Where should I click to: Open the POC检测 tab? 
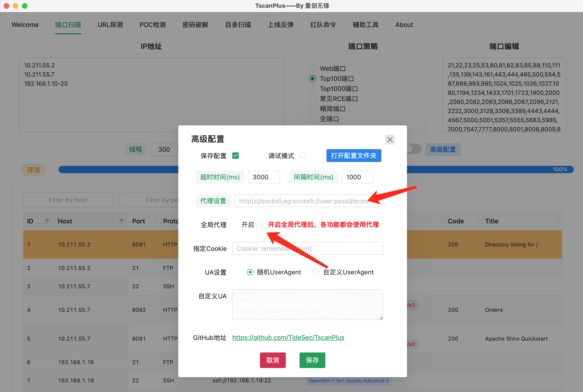click(x=153, y=25)
